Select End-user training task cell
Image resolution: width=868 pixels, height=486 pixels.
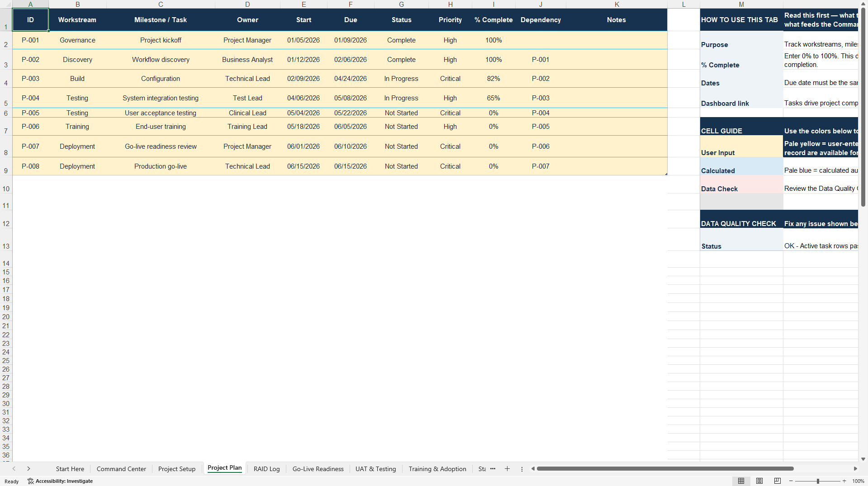pyautogui.click(x=161, y=127)
